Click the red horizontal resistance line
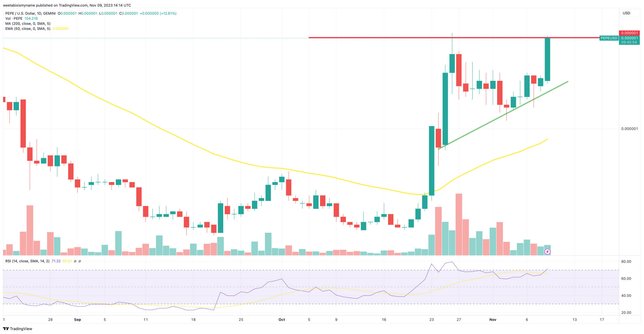Viewport: 644px width, 334px height. (377, 38)
